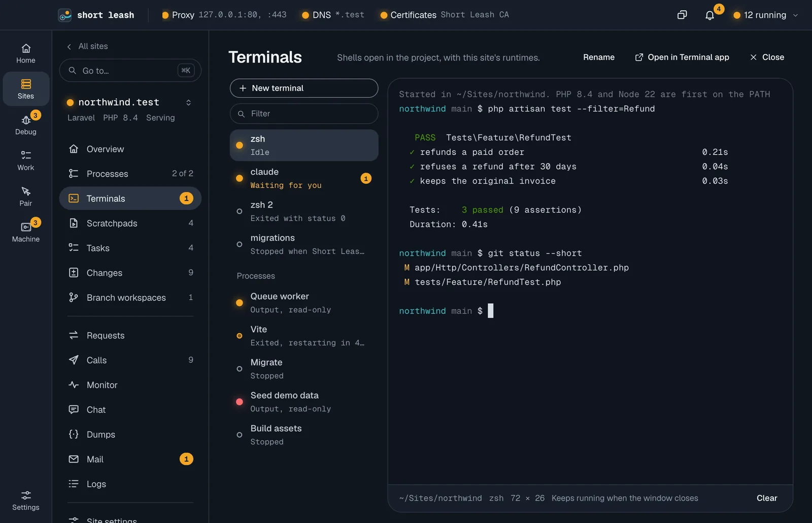Screen dimensions: 812x523
Task: Open the Machine section icon
Action: point(26,227)
